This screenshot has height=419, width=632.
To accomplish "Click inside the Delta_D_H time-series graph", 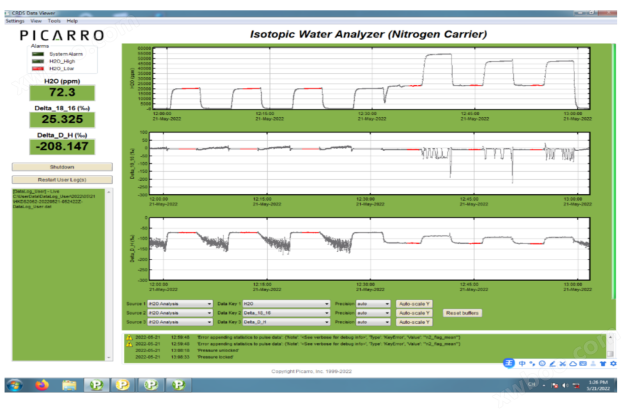I will click(x=370, y=249).
